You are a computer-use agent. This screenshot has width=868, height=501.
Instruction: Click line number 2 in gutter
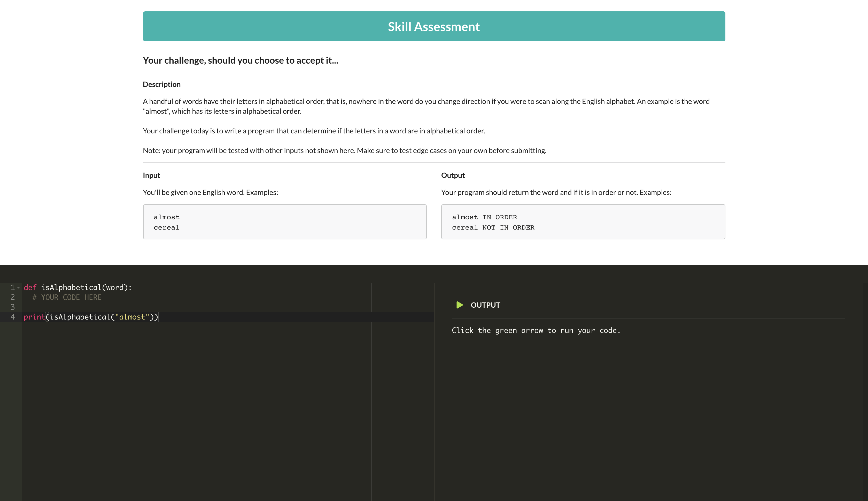point(13,297)
